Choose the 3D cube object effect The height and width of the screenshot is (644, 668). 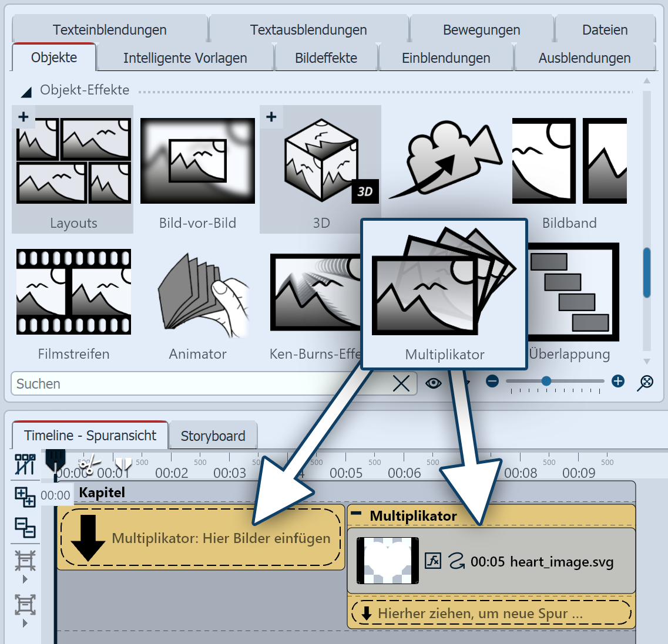pos(320,170)
